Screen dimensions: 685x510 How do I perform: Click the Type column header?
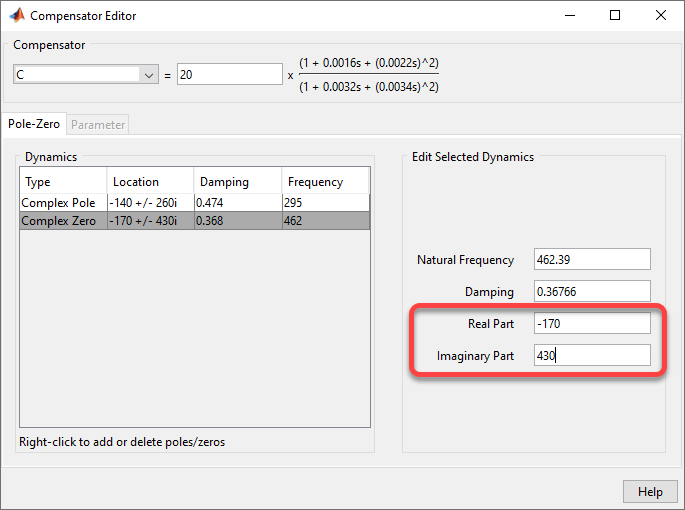pyautogui.click(x=62, y=182)
